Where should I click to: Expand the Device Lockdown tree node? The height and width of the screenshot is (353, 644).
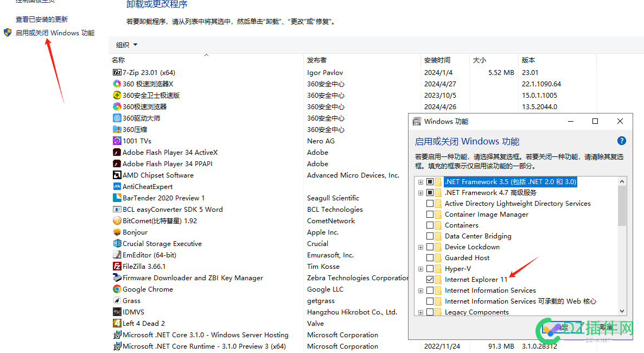click(x=420, y=247)
